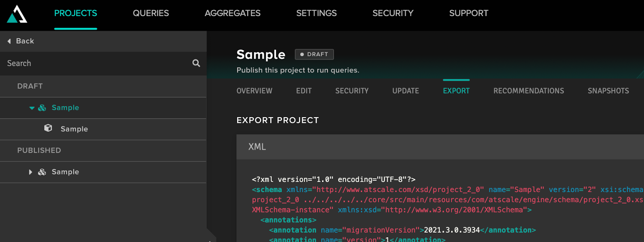This screenshot has height=242, width=644.
Task: Go to AGGREGATES section
Action: (x=233, y=13)
